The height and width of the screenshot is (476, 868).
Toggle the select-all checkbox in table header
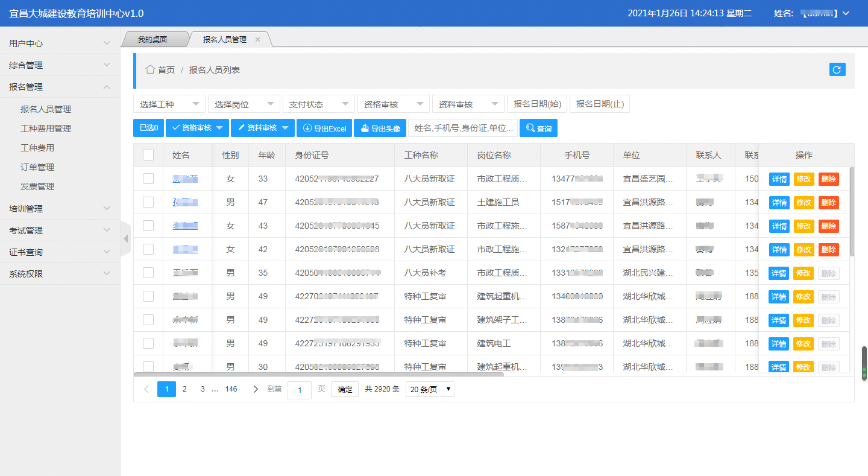(x=148, y=155)
